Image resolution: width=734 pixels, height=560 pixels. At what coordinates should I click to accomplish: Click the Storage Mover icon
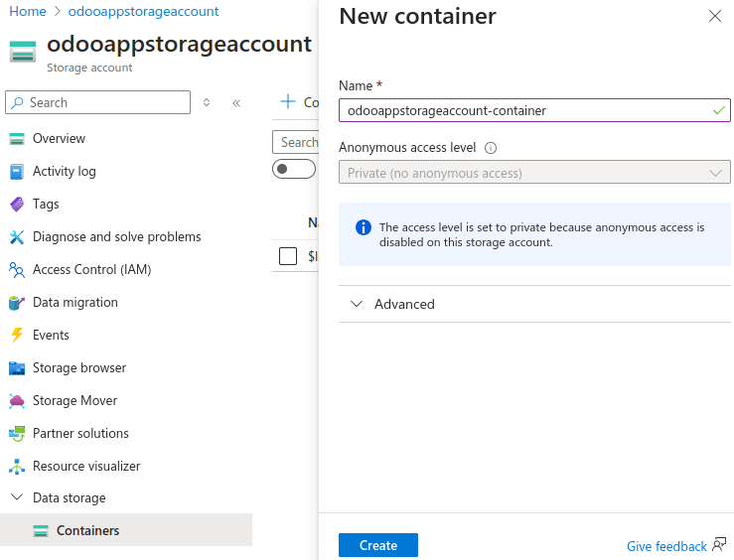point(16,401)
